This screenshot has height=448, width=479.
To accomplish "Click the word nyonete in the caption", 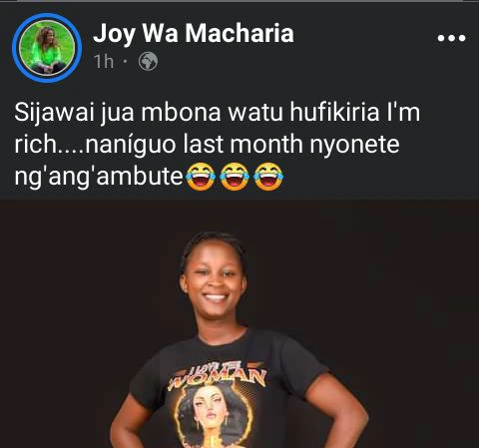I will [354, 146].
